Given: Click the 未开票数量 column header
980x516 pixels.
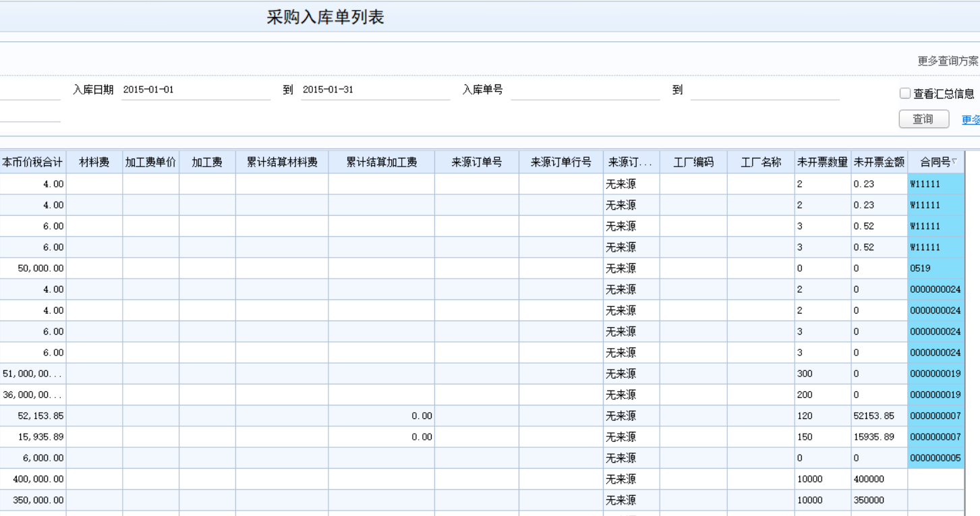Looking at the screenshot, I should click(x=822, y=162).
